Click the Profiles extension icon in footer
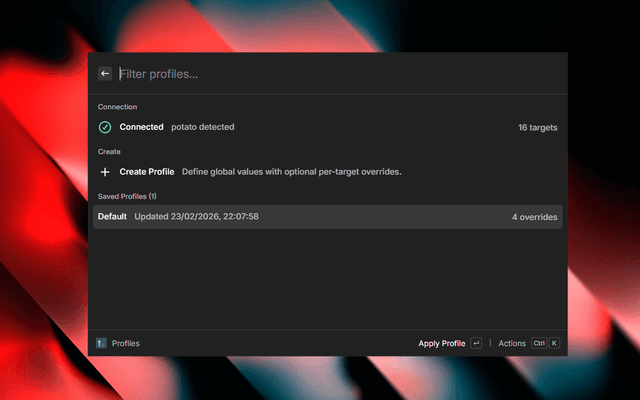This screenshot has width=640, height=400. pyautogui.click(x=101, y=343)
